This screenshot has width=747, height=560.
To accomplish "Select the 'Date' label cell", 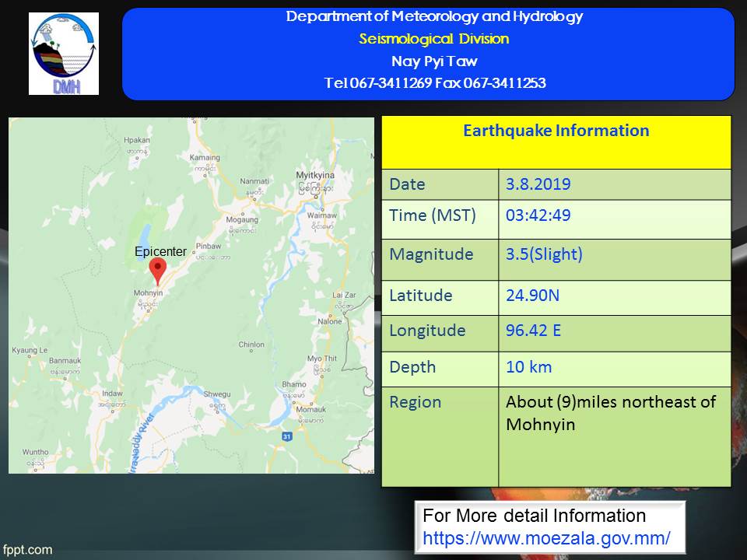I will pyautogui.click(x=440, y=184).
